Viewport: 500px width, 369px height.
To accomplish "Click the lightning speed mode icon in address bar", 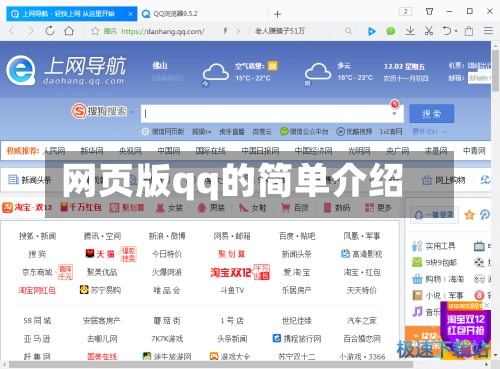I will coord(225,31).
